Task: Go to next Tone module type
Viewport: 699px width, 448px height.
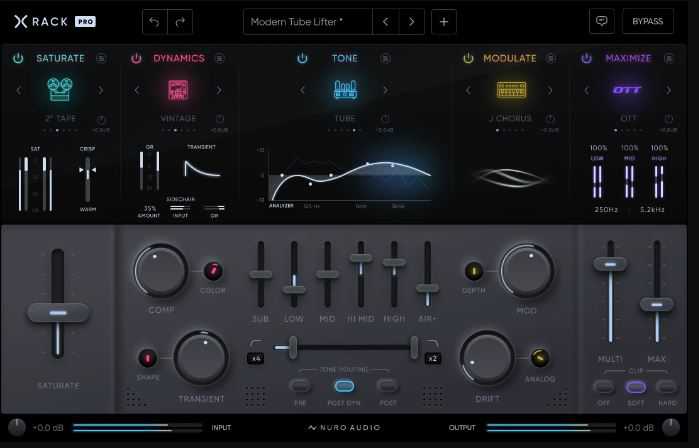Action: [386, 90]
